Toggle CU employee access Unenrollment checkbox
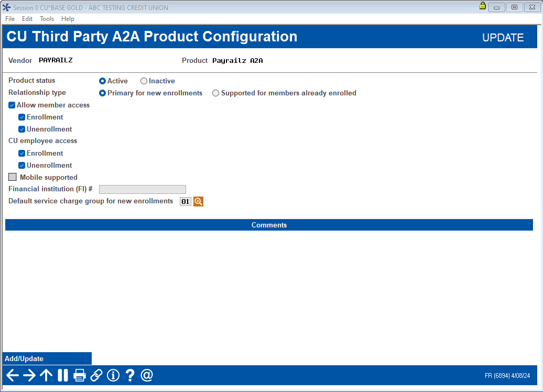The image size is (543, 392). [22, 165]
